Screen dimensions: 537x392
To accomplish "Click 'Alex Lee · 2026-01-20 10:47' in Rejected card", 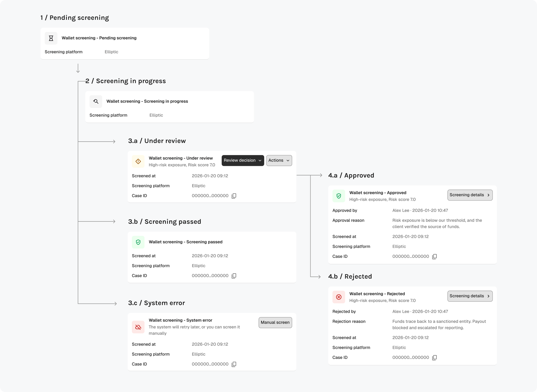I will pos(420,312).
